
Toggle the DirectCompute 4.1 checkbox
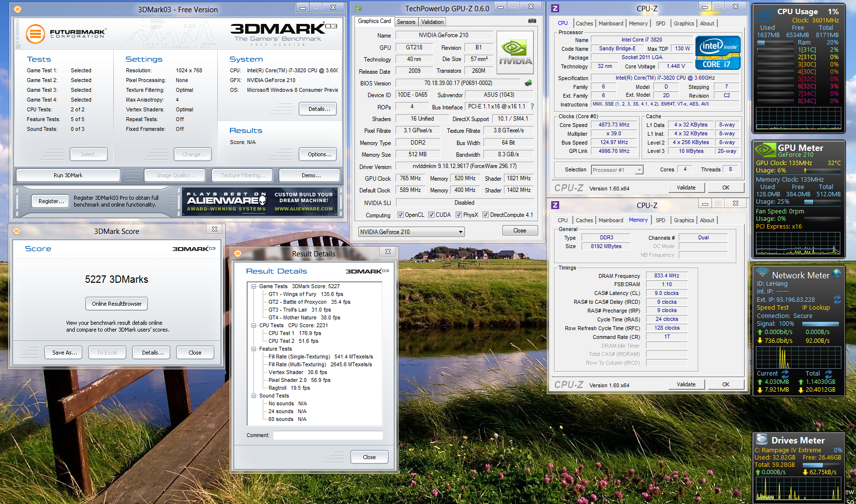(x=485, y=215)
